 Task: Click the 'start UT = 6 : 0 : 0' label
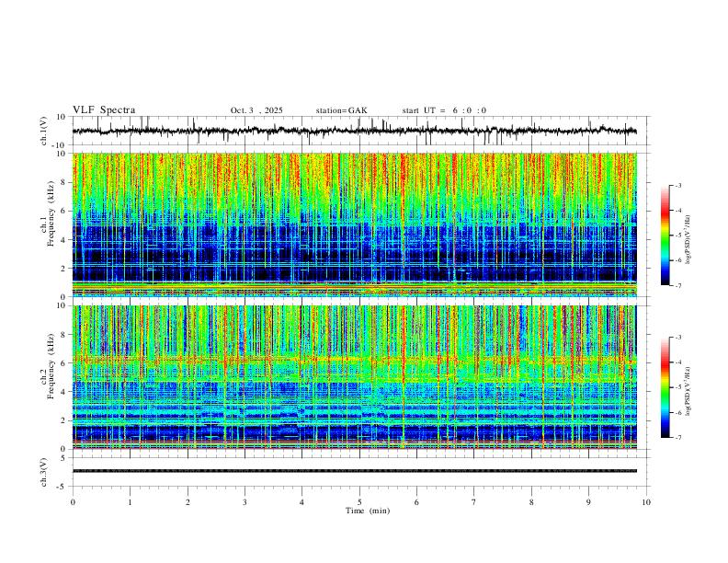[444, 110]
